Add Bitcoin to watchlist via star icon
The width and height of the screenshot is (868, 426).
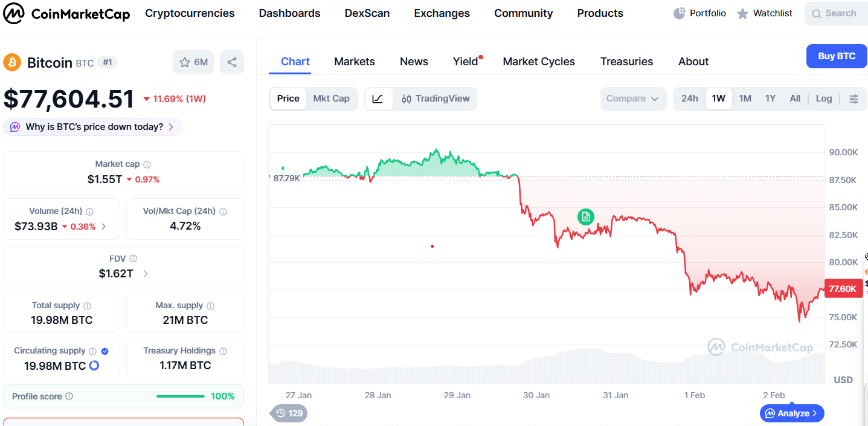pos(184,62)
